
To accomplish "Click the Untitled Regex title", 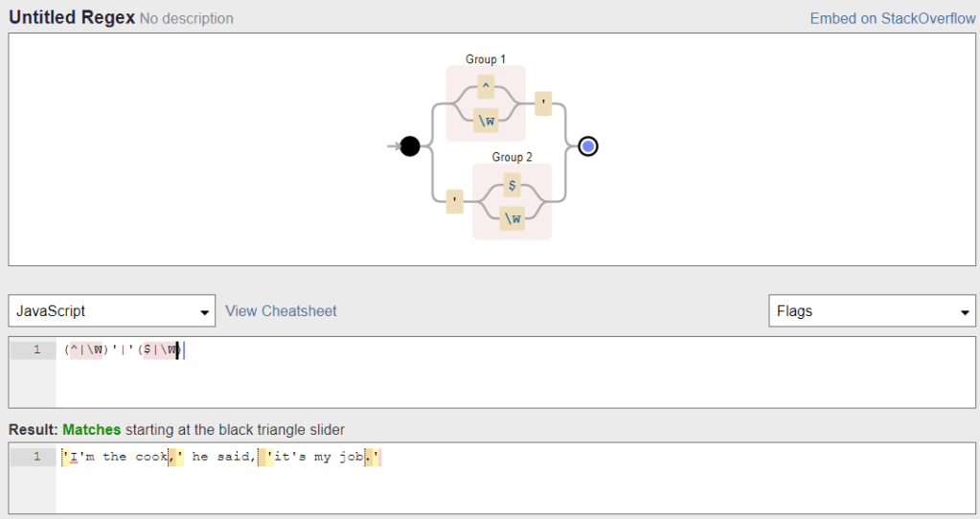I will click(72, 18).
